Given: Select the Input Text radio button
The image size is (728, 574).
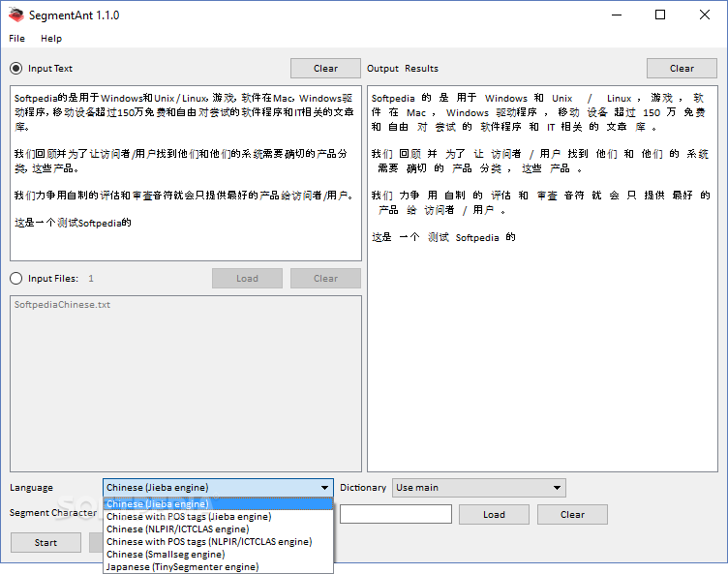Looking at the screenshot, I should pos(15,69).
